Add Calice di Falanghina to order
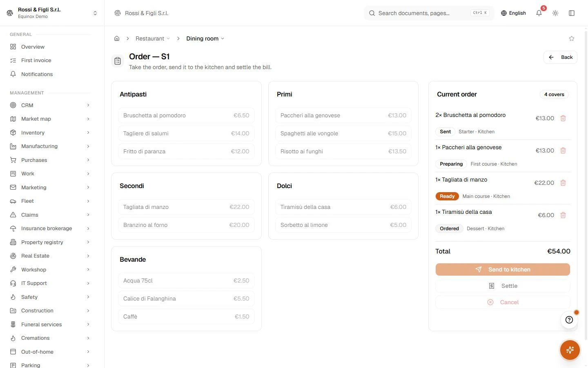 [186, 298]
